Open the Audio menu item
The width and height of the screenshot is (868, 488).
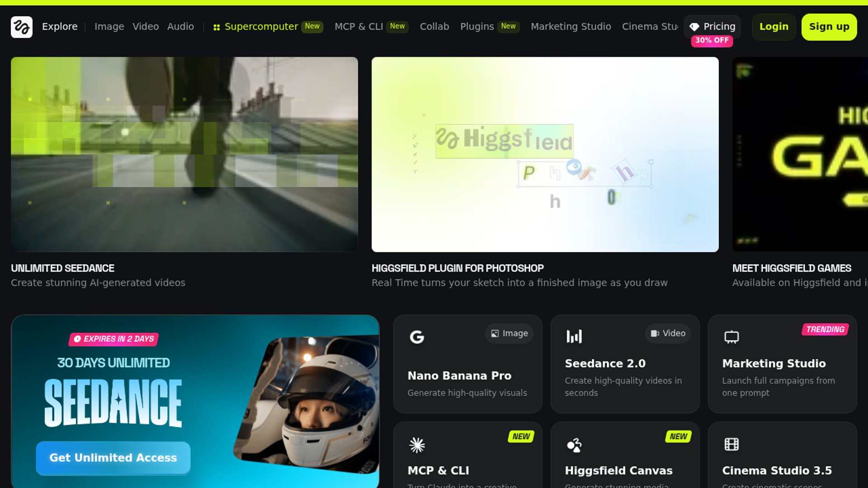click(180, 27)
